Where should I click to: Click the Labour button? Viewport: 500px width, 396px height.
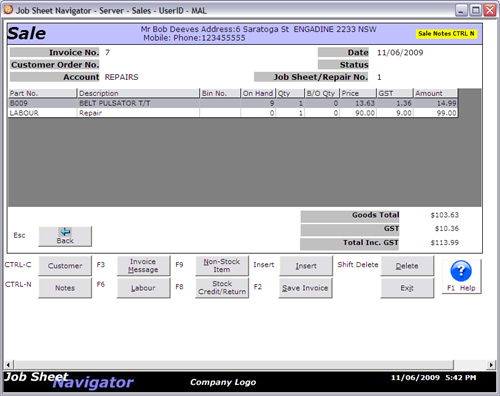(143, 288)
